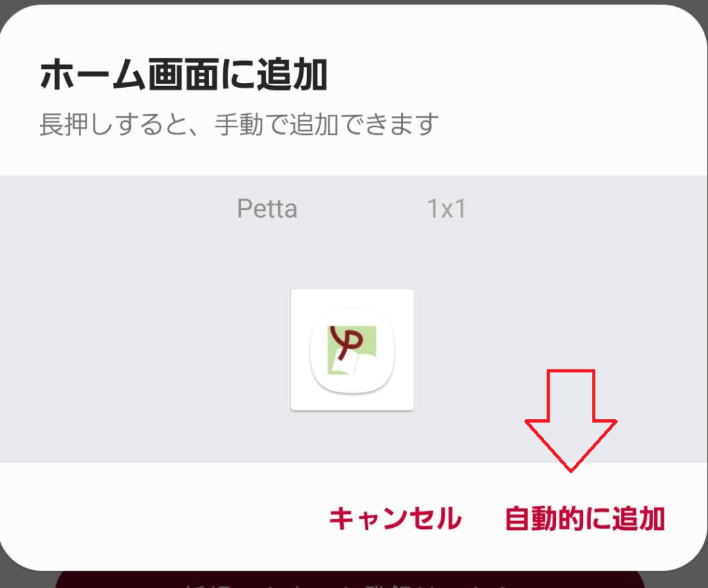The height and width of the screenshot is (588, 708).
Task: Tap the white widget preview tile border
Action: pyautogui.click(x=352, y=350)
